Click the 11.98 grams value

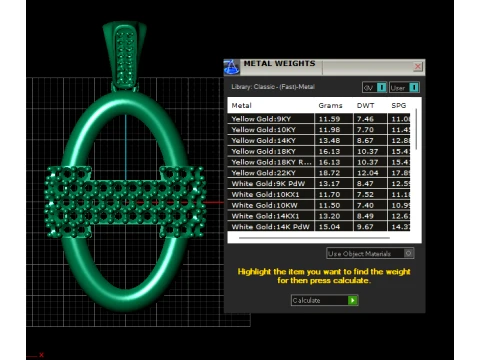coord(329,129)
